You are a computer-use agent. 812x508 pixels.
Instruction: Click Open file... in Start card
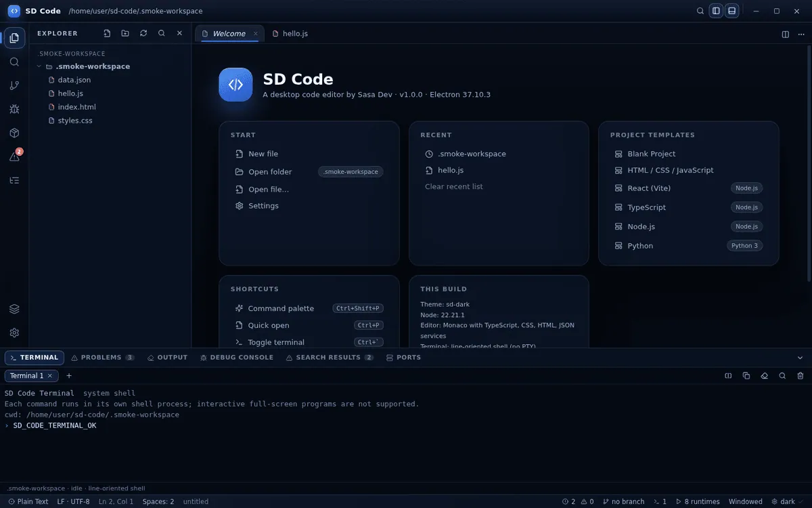[309, 190]
